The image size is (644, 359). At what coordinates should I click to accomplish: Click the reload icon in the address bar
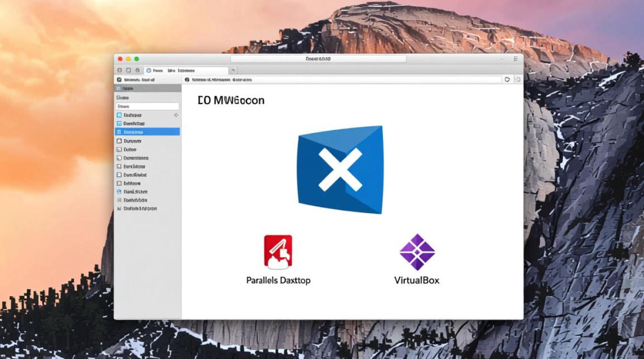tap(507, 79)
